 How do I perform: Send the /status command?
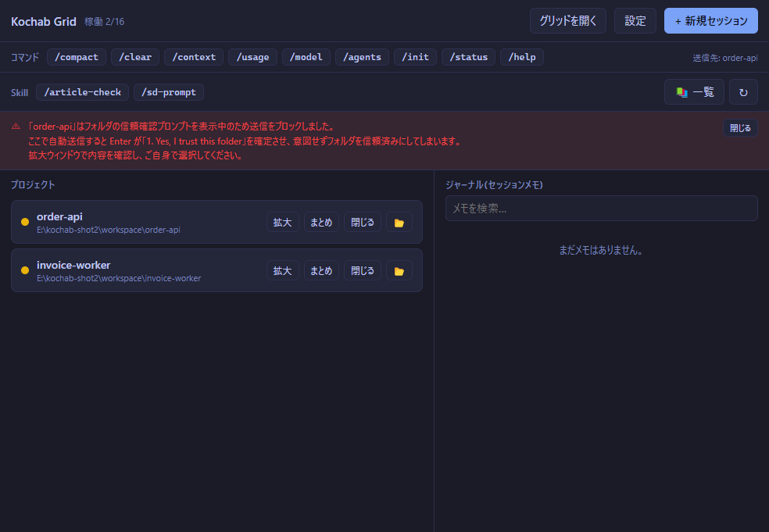(x=468, y=57)
